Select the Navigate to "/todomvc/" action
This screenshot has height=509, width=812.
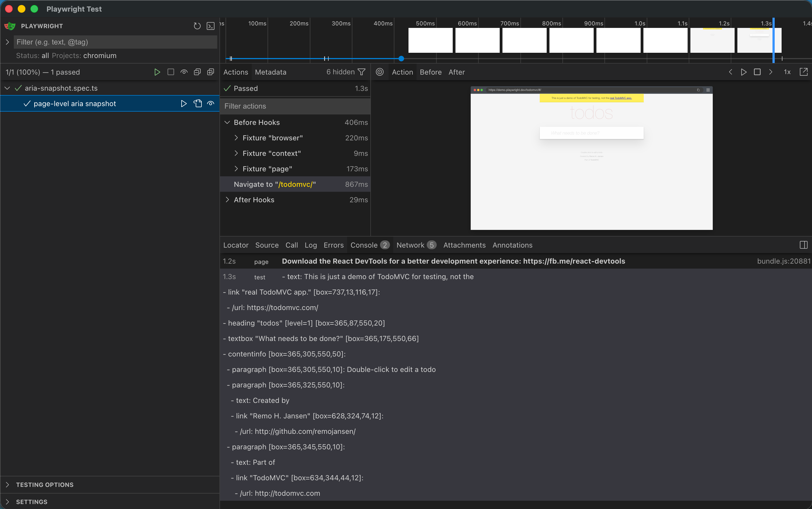click(295, 185)
